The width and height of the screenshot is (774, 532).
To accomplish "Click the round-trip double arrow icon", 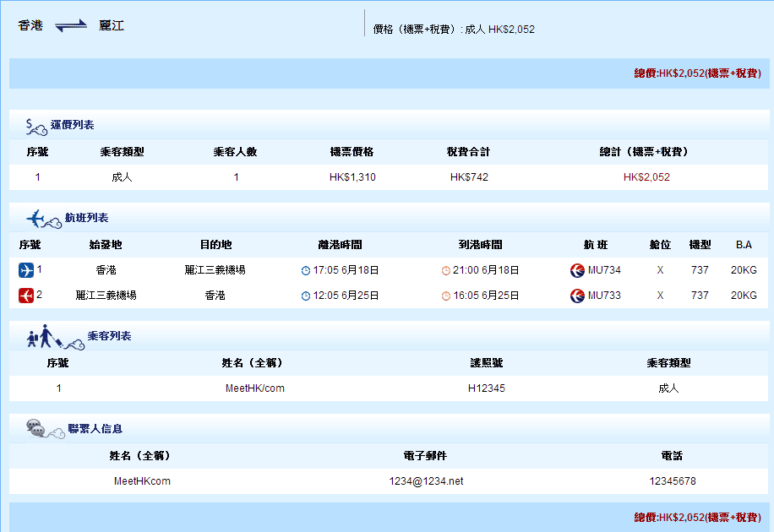I will (x=71, y=27).
